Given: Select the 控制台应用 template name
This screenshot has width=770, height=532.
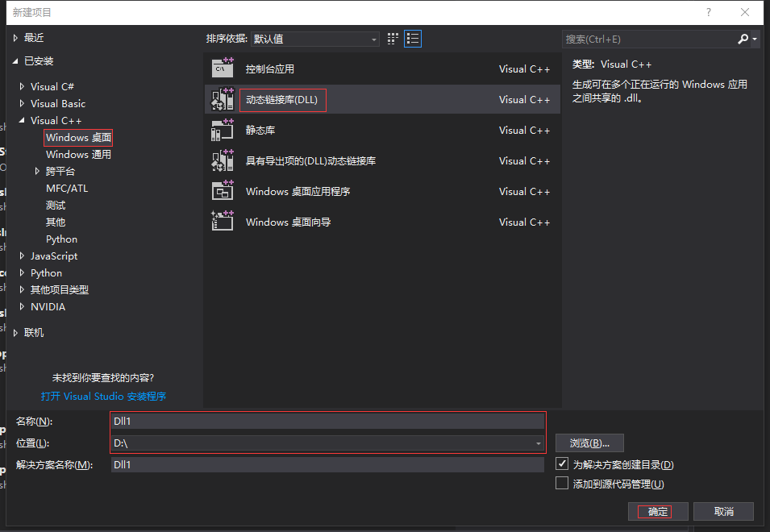Looking at the screenshot, I should pyautogui.click(x=269, y=69).
